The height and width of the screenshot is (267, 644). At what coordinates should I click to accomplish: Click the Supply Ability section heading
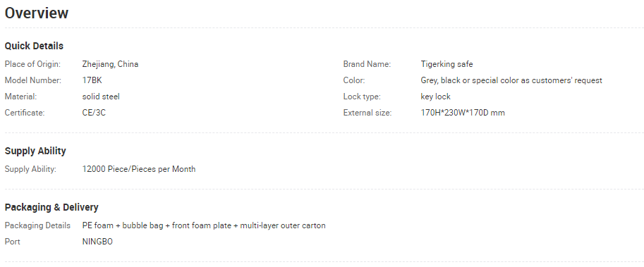[x=35, y=151]
